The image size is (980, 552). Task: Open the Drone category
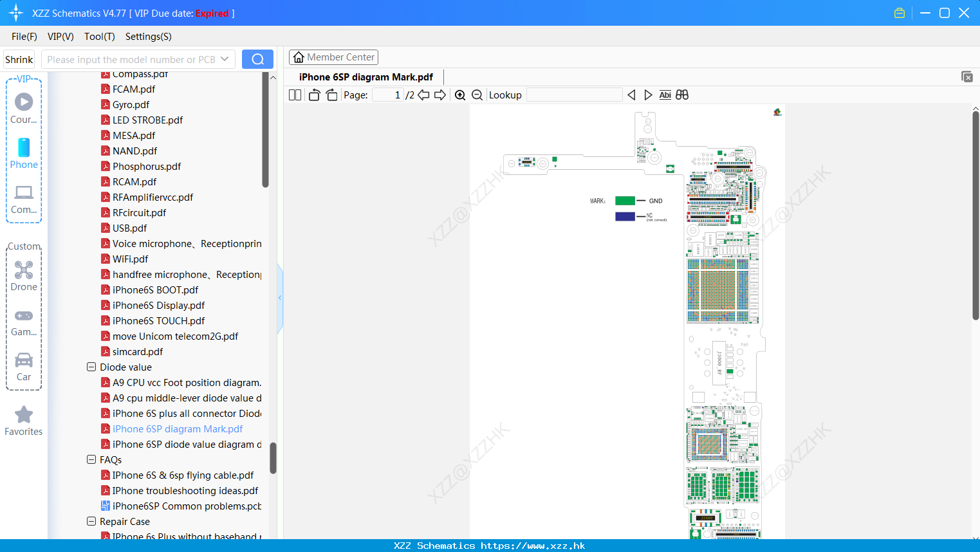(24, 276)
